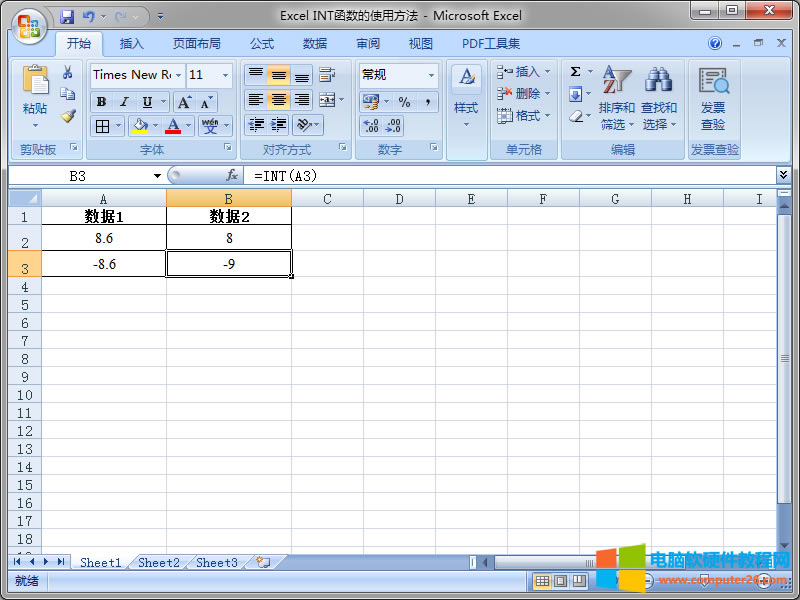This screenshot has width=800, height=600.
Task: Select cell A2 containing 8.6
Action: [104, 239]
